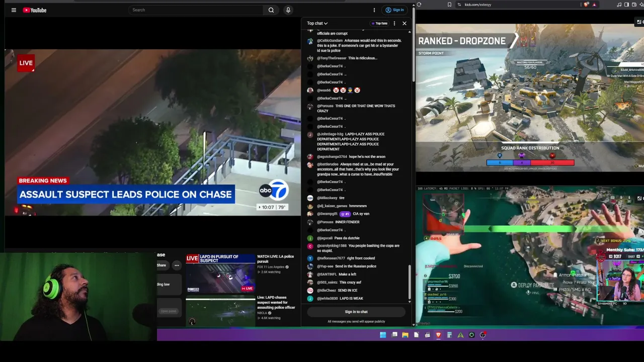Bookmark the kick.com page

449,5
